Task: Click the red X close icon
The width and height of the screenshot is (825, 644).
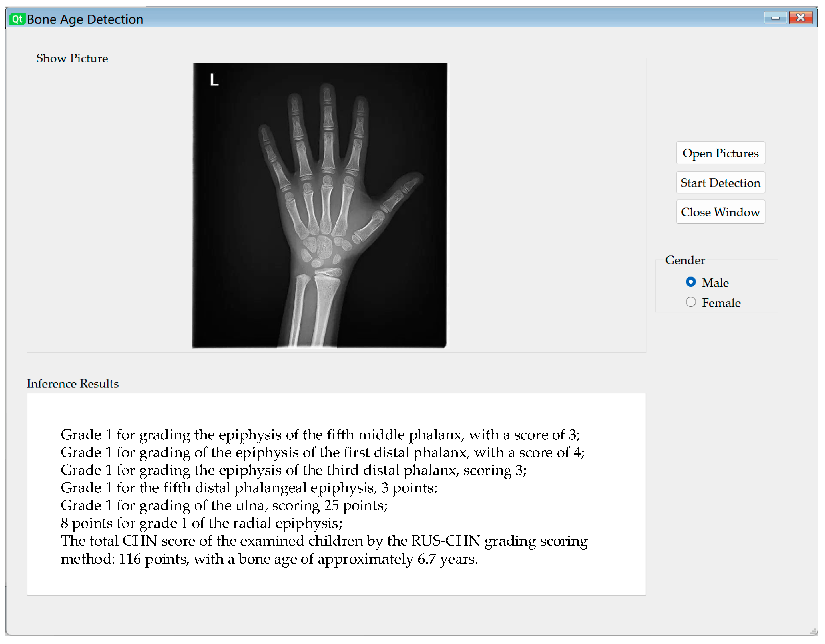Action: click(800, 18)
